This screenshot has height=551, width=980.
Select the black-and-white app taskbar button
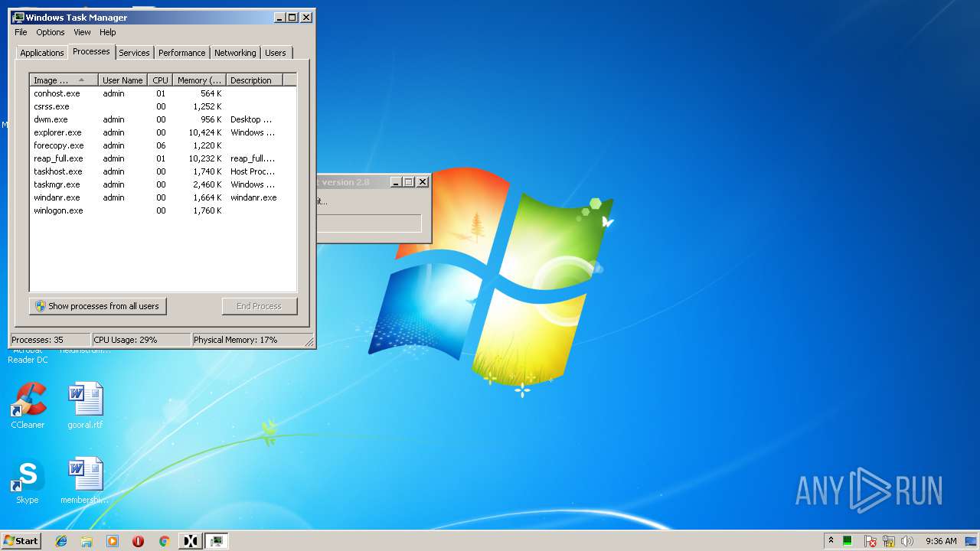coord(190,541)
